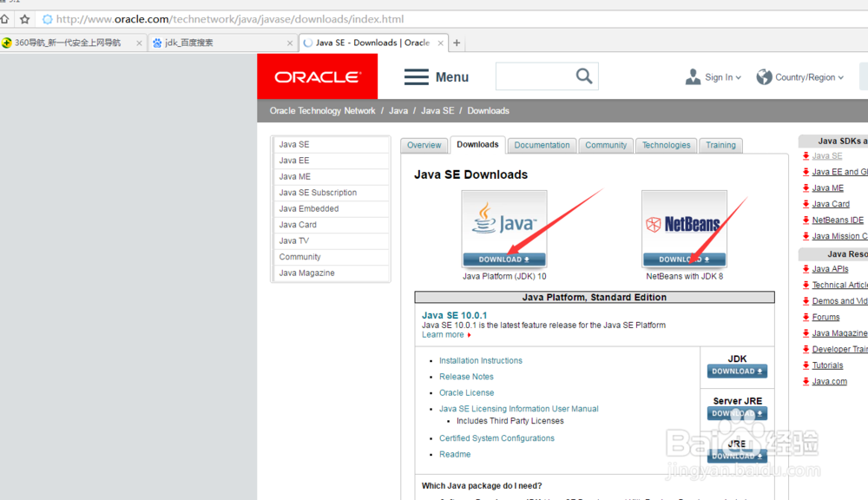Open the Java Mission Control right sidebar link
868x500 pixels.
839,236
